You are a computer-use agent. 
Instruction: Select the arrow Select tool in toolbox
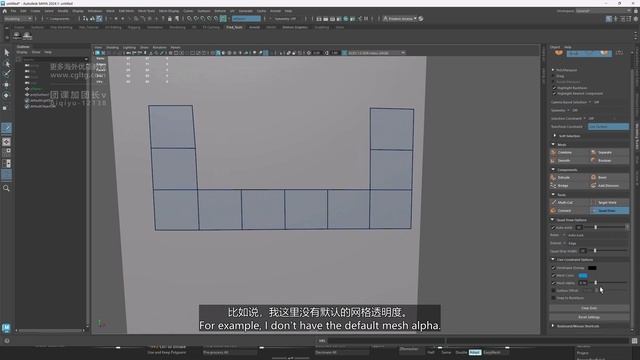coord(7,53)
